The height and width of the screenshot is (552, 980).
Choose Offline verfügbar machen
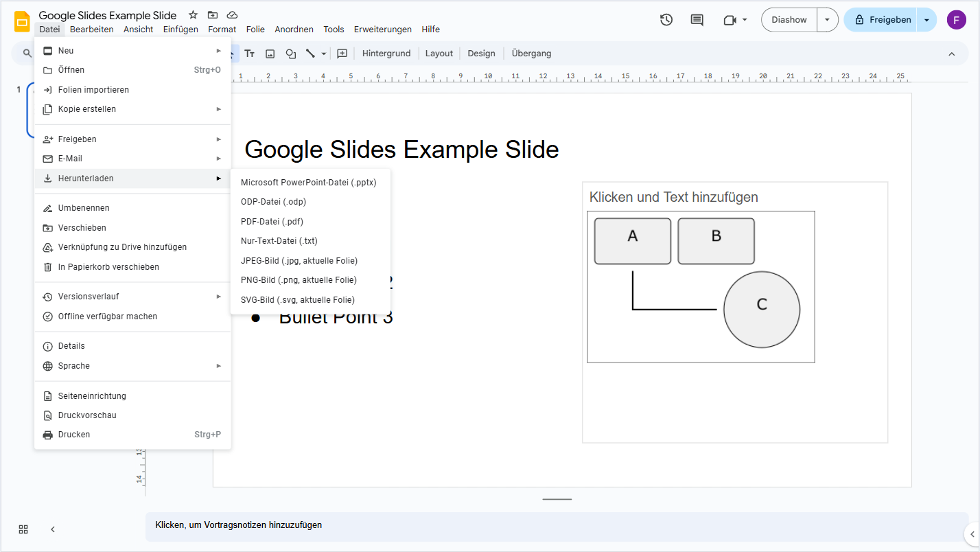pos(132,317)
